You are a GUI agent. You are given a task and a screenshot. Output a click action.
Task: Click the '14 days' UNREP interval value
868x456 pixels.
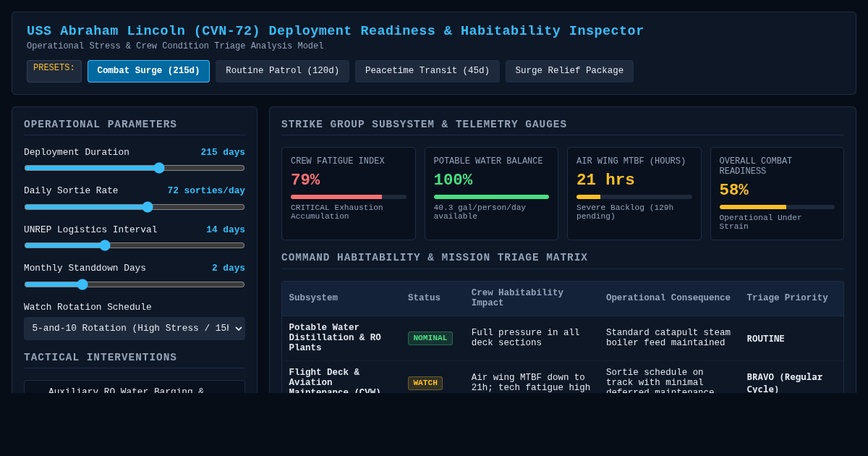226,230
